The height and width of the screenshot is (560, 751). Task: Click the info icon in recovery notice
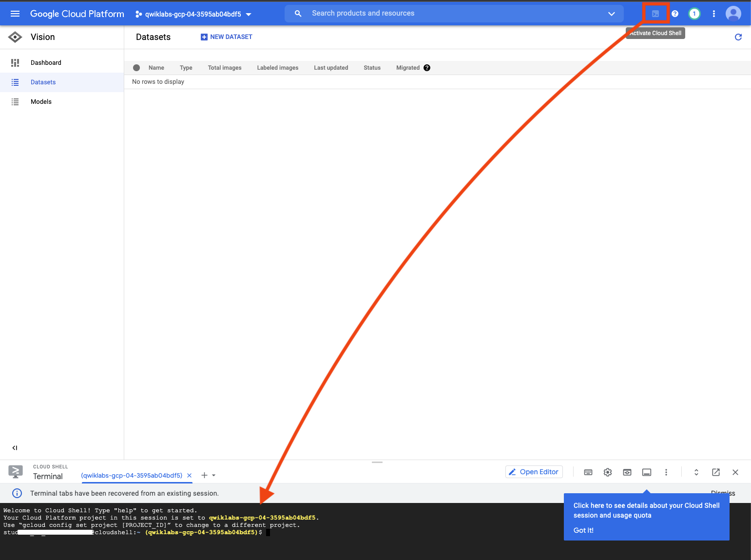tap(17, 493)
